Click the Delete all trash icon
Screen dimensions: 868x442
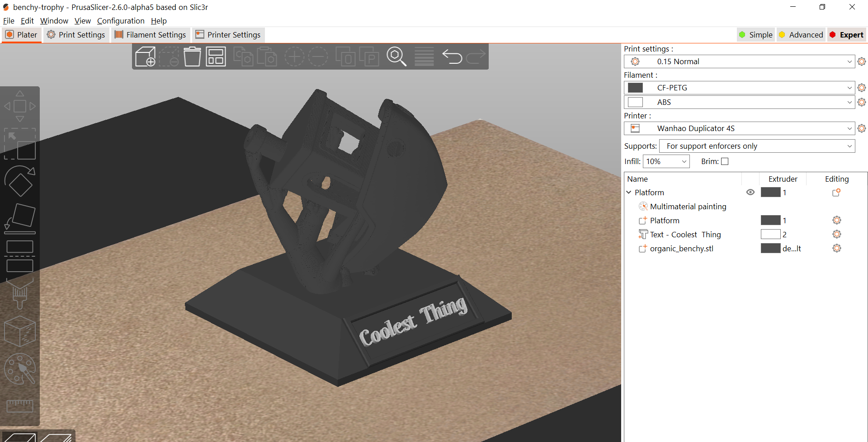point(192,56)
